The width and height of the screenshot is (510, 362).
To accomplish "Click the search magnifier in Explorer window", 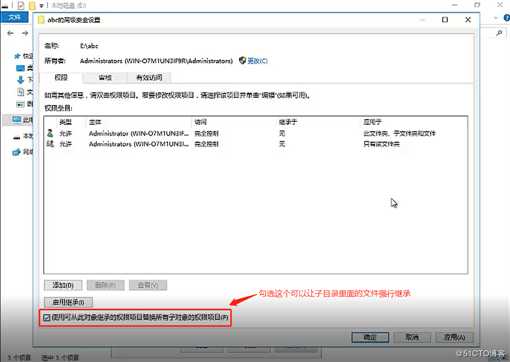I will (x=499, y=33).
